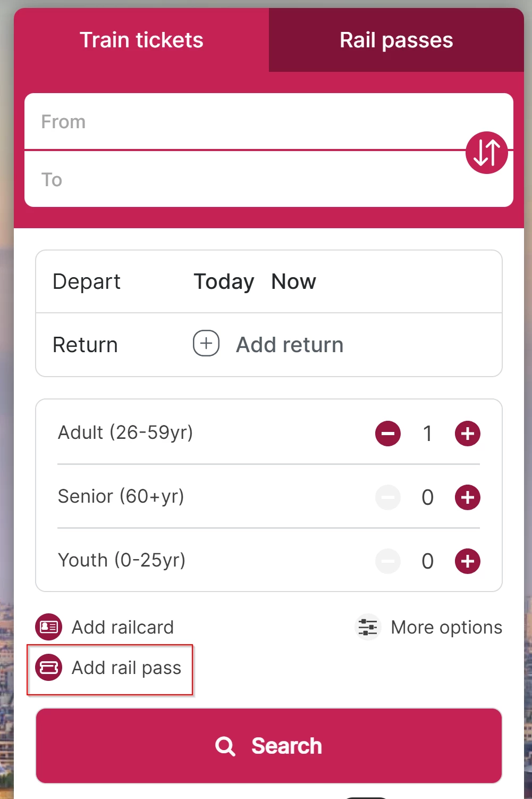532x799 pixels.
Task: Open the Now departure time selector
Action: point(293,281)
